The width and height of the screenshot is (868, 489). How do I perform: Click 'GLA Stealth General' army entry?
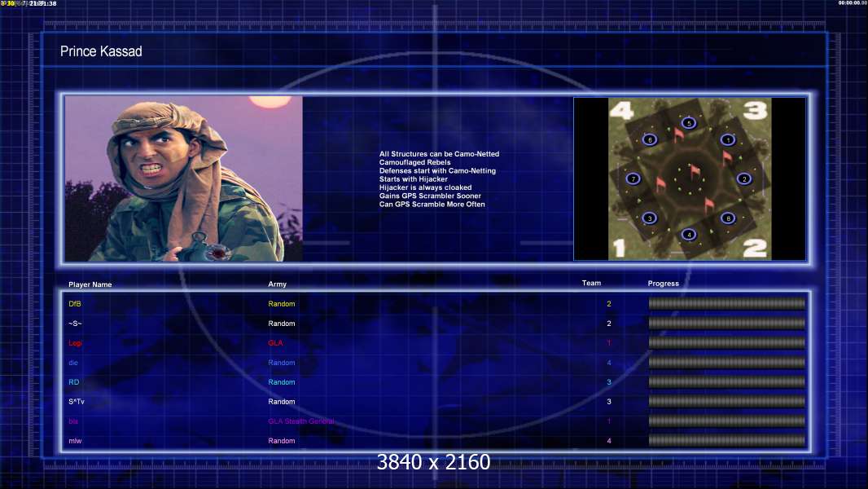[x=301, y=421]
